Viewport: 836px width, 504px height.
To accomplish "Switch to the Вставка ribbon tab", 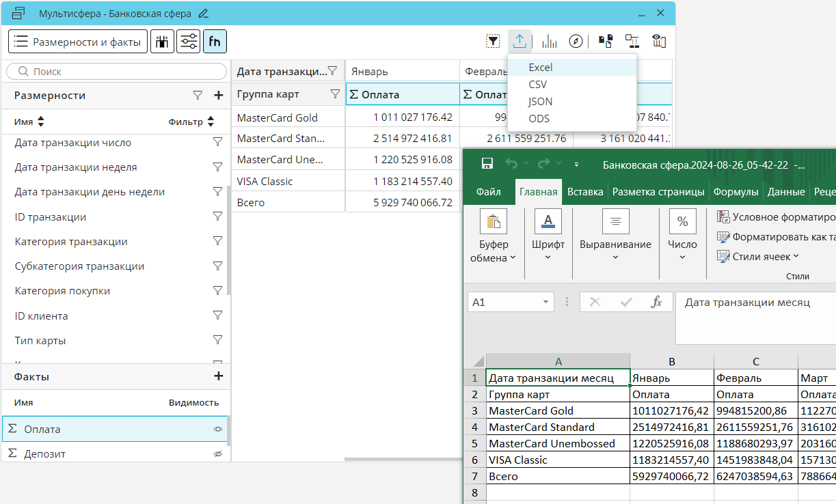I will pos(584,192).
